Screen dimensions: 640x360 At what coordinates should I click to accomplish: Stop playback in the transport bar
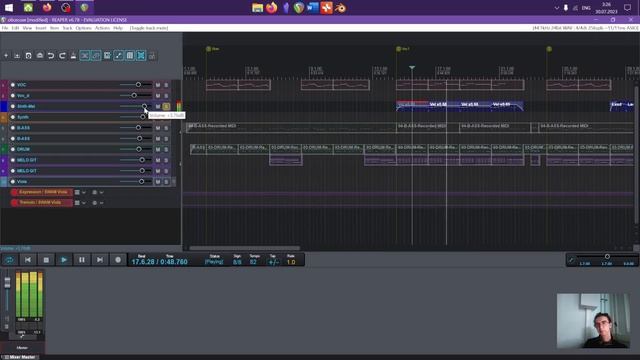coord(46,260)
